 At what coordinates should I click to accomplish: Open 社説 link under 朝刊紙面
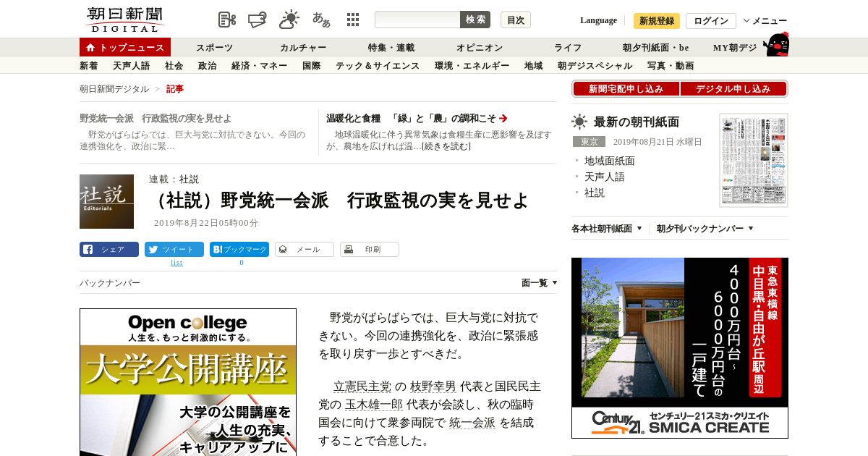point(595,193)
